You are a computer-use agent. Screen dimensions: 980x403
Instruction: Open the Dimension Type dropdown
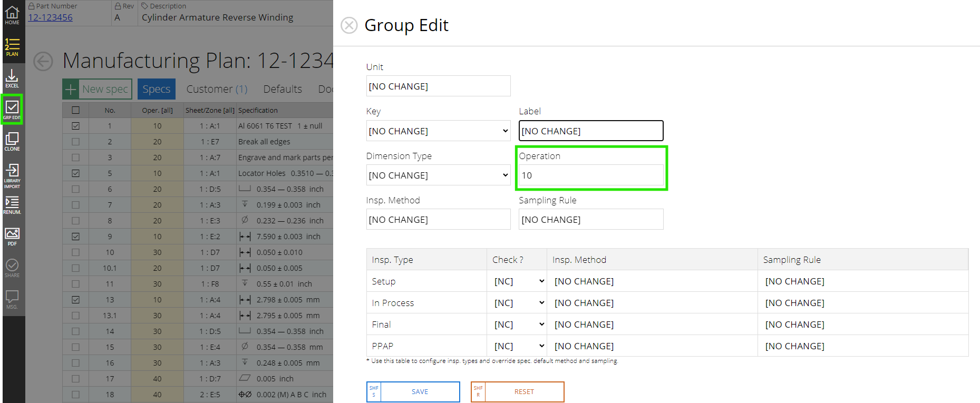coord(439,175)
